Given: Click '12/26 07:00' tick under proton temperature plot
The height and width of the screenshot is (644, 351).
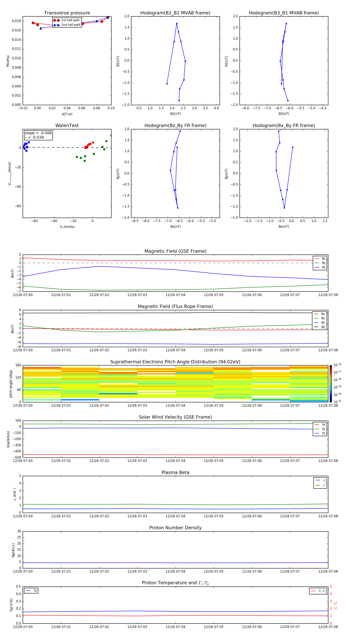Looking at the screenshot, I should pos(23,627).
